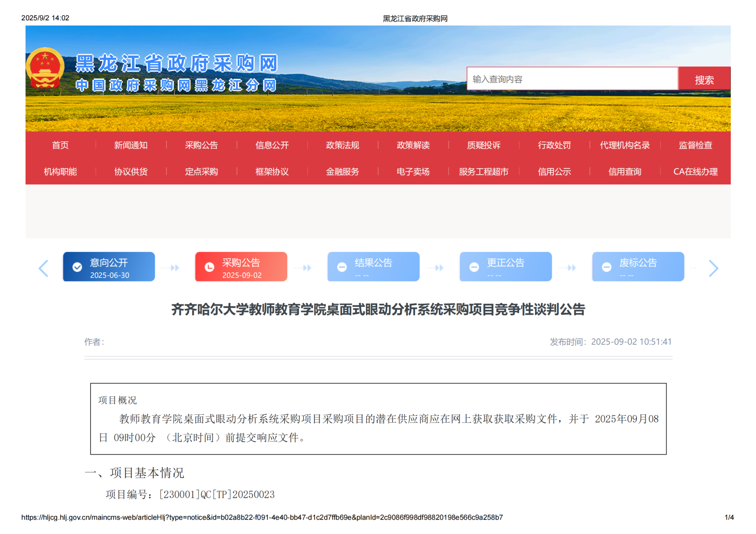The height and width of the screenshot is (534, 756).
Task: Click 框架协议 navigation item
Action: pos(272,172)
